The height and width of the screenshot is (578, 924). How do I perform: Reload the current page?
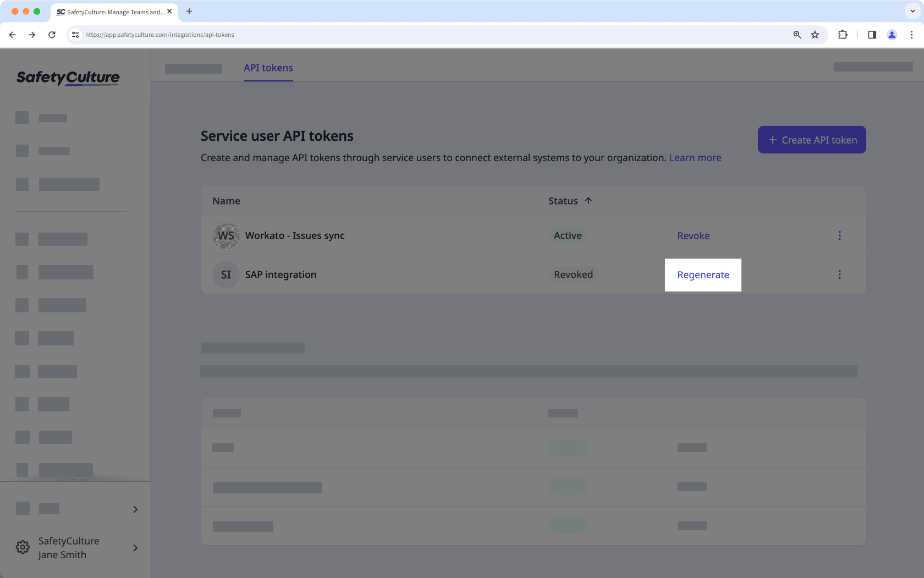[x=52, y=35]
